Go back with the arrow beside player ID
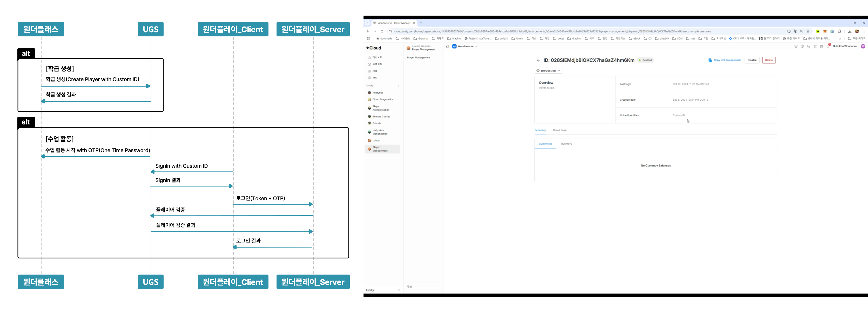 pos(538,60)
